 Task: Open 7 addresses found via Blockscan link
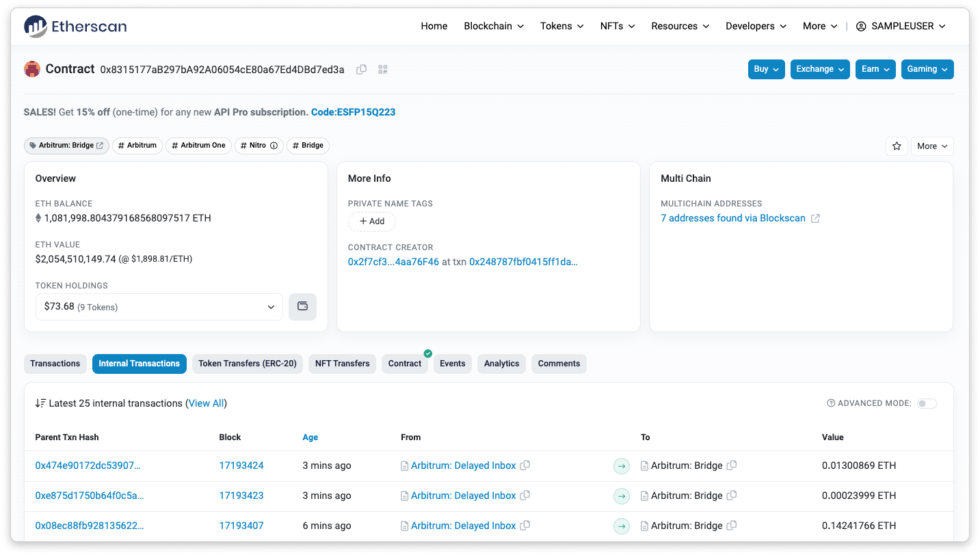732,218
